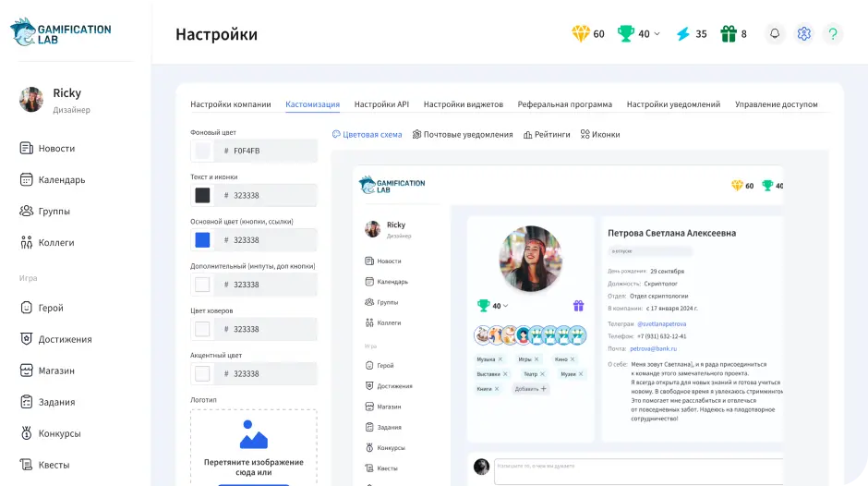Screen dimensions: 868x486
Task: Click the gift box icon showing 8
Action: (729, 34)
